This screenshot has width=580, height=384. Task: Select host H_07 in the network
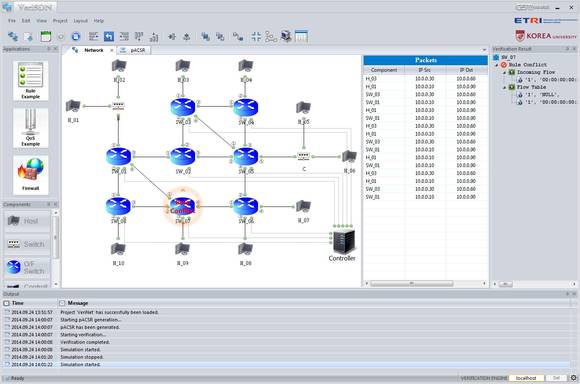coord(303,206)
